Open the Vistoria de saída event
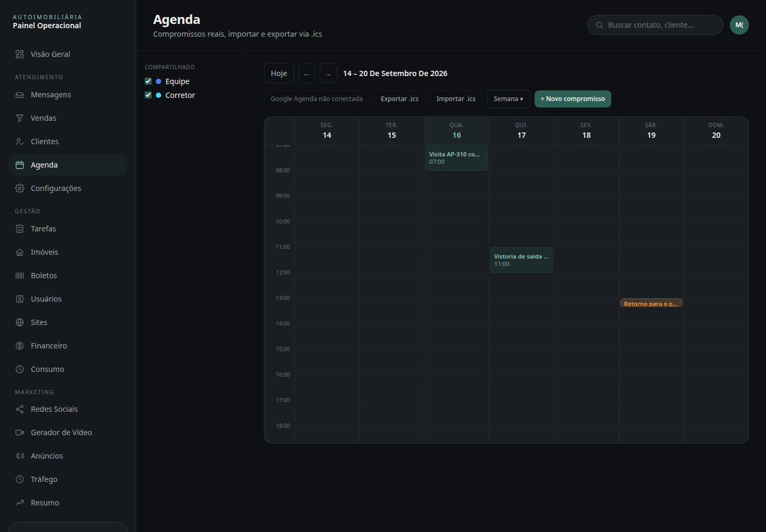The image size is (766, 532). (x=521, y=260)
